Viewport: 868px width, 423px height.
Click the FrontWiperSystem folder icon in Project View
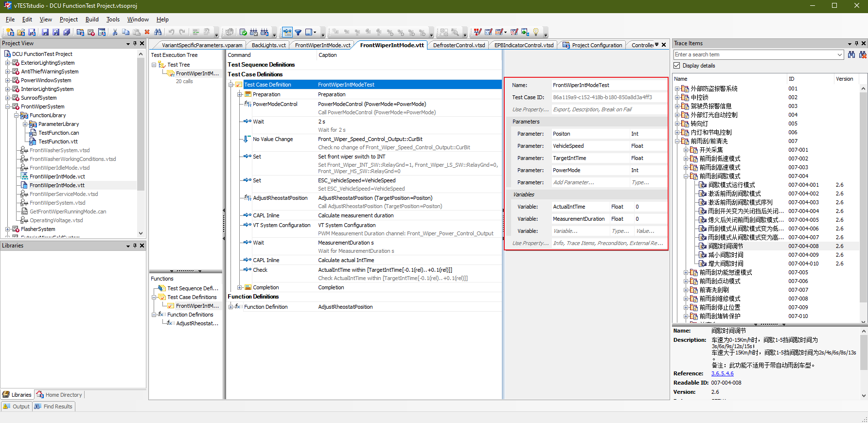pyautogui.click(x=16, y=106)
